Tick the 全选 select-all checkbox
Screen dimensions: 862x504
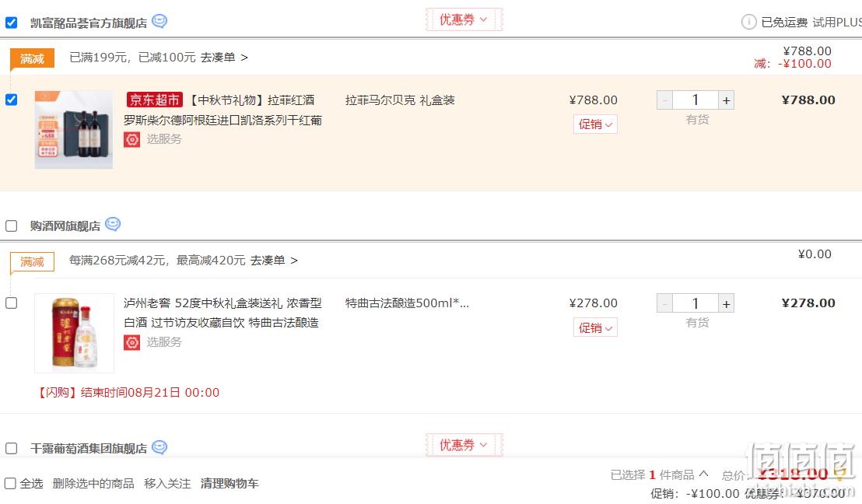[x=10, y=483]
